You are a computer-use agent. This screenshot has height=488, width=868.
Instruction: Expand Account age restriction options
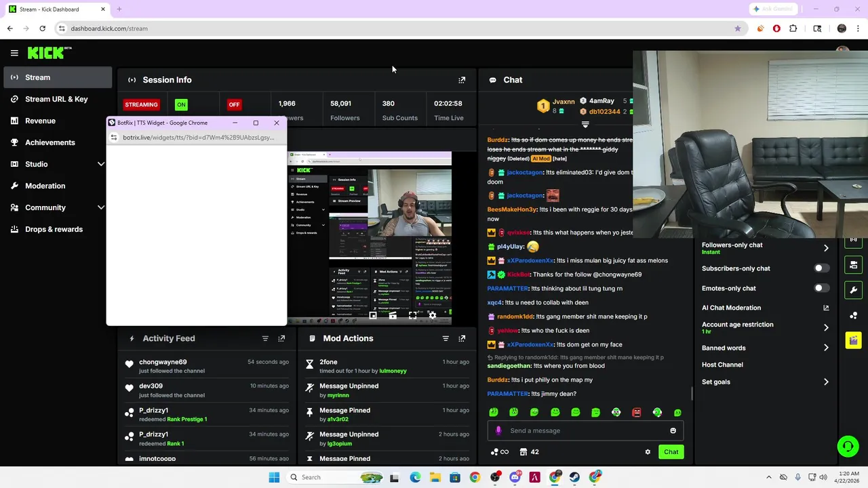click(x=826, y=327)
